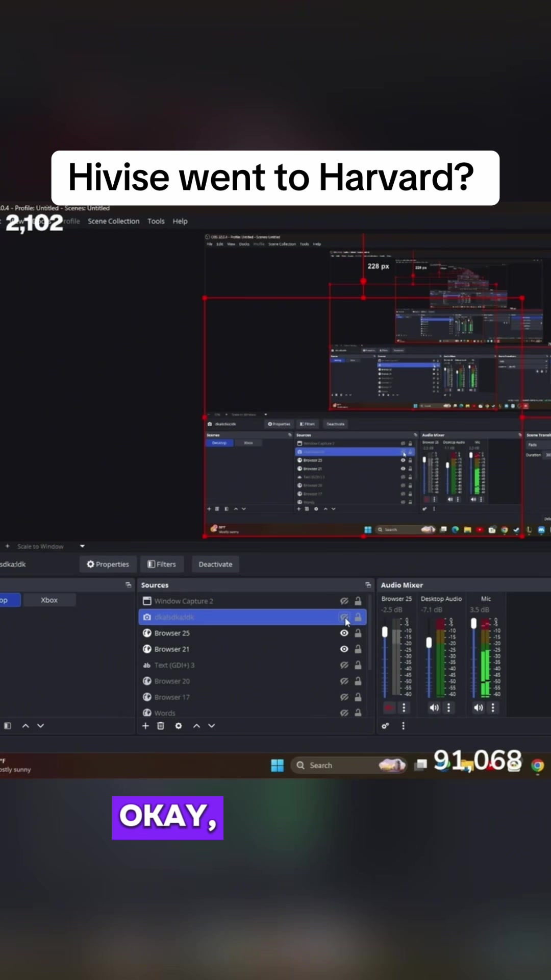Mute the Desktop Audio speaker icon

434,708
